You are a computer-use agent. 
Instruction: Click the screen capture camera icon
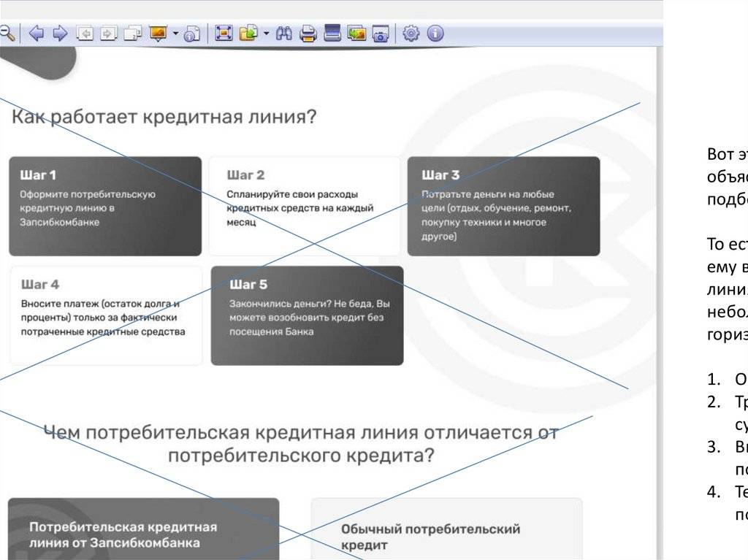click(380, 34)
